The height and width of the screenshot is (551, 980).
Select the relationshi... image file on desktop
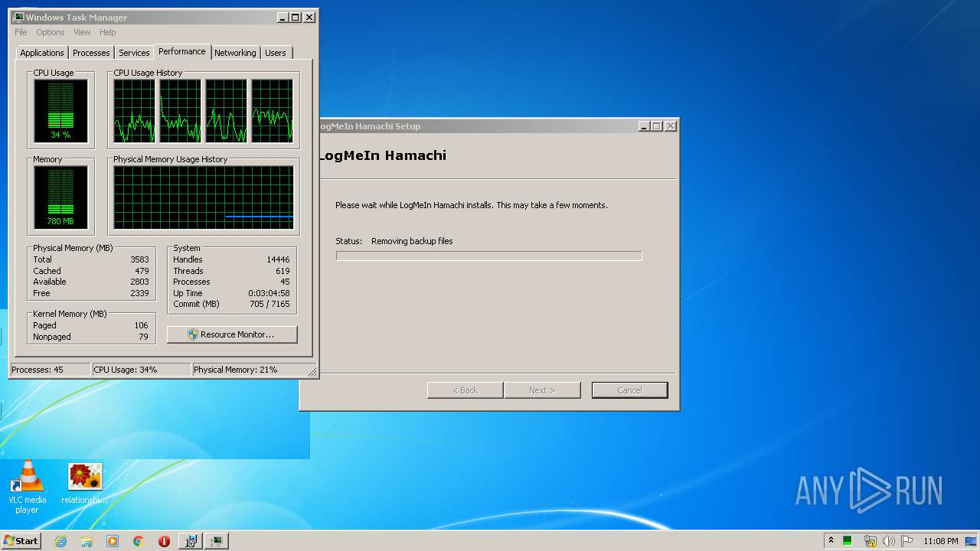[x=85, y=484]
